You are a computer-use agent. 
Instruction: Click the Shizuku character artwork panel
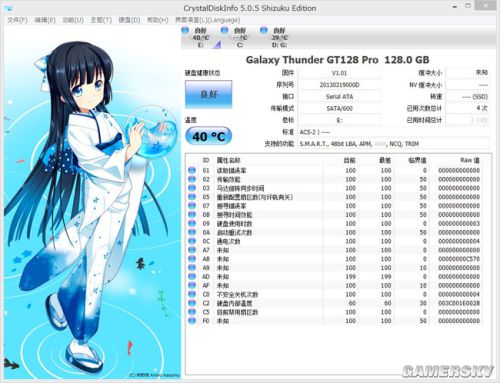coord(92,203)
